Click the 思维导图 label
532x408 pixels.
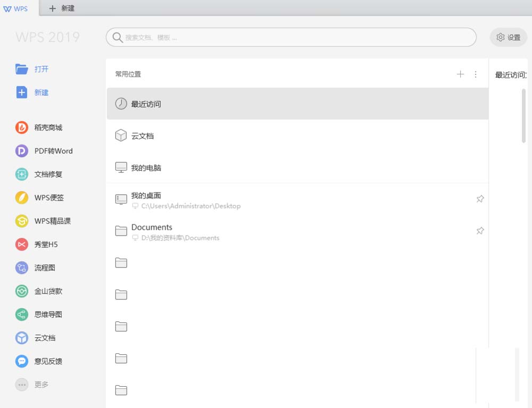(48, 315)
